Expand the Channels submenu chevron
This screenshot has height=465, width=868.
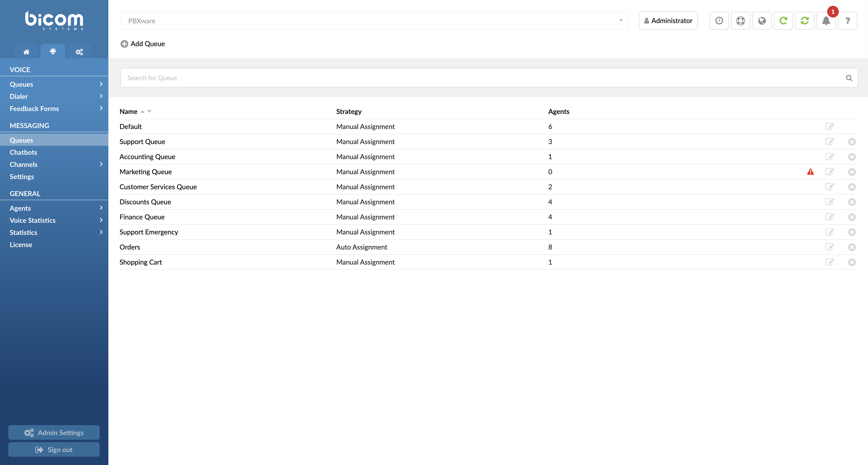pos(101,164)
